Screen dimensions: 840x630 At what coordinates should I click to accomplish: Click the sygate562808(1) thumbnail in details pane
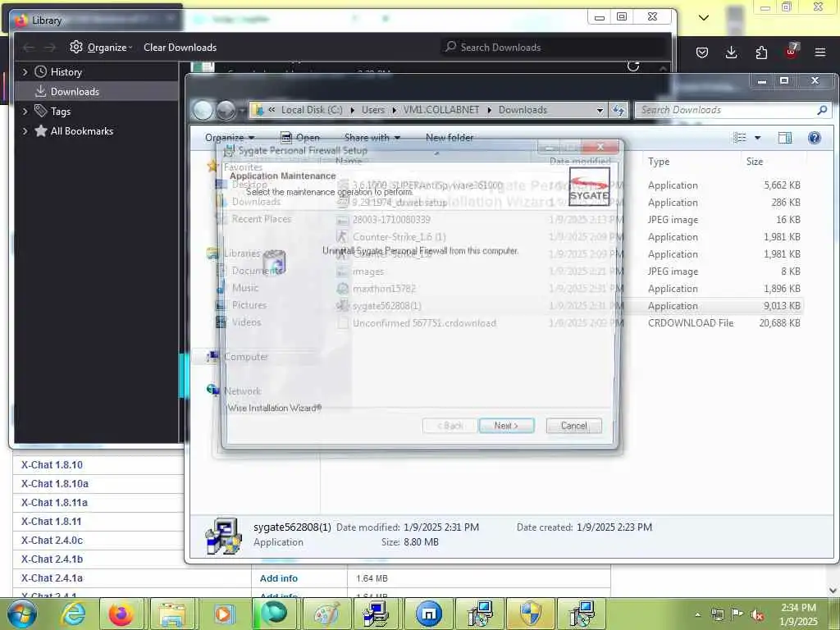tap(223, 535)
